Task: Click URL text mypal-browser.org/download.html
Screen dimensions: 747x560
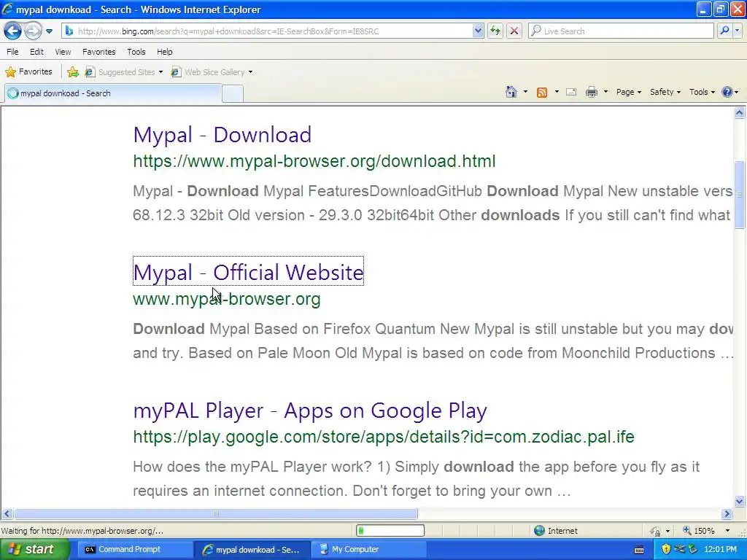Action: click(x=314, y=161)
